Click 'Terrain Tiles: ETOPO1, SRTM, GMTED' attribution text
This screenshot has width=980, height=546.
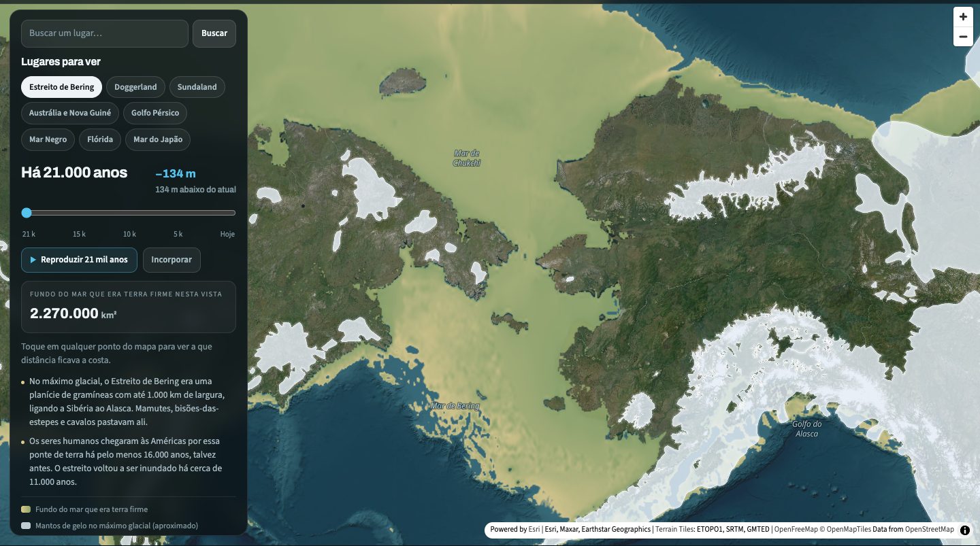[713, 530]
